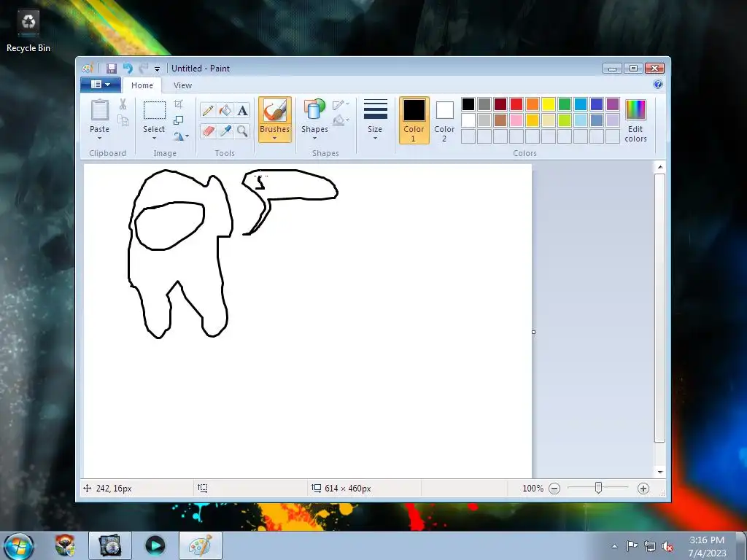Switch to the Home tab

click(x=142, y=85)
